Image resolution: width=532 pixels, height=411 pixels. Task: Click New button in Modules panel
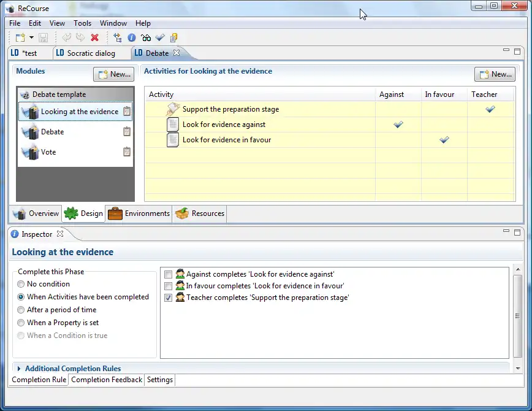pyautogui.click(x=114, y=74)
